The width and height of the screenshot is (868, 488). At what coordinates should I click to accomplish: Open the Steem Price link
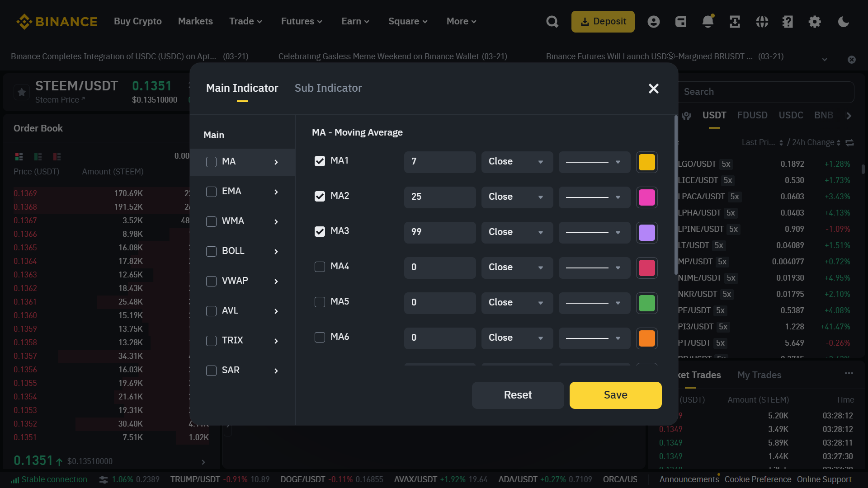[x=60, y=100]
